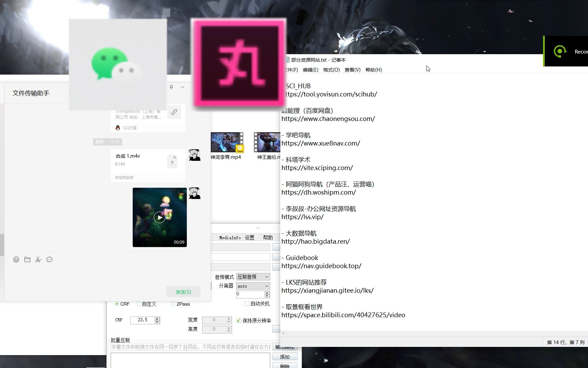Click the Notepad horizontal scrollbar left arrow
The width and height of the screenshot is (588, 368).
pyautogui.click(x=283, y=334)
